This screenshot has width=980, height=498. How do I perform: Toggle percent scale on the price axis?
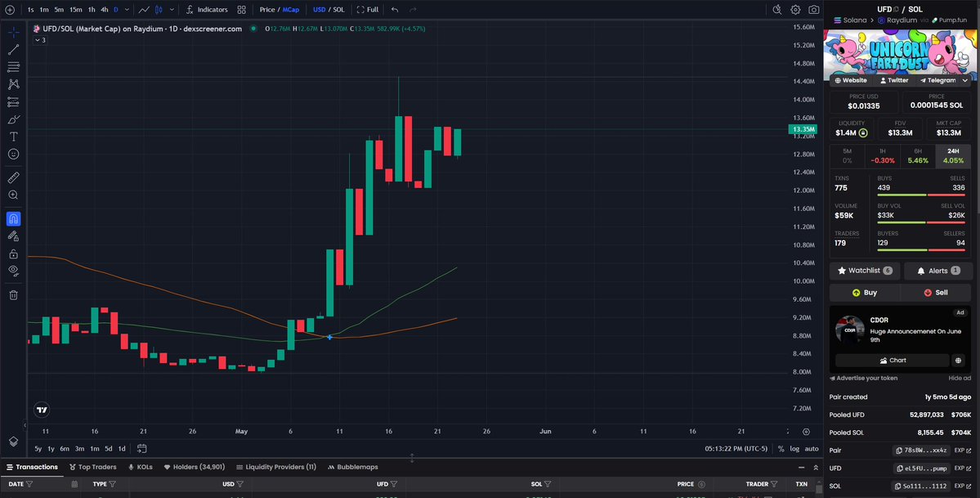pyautogui.click(x=781, y=449)
